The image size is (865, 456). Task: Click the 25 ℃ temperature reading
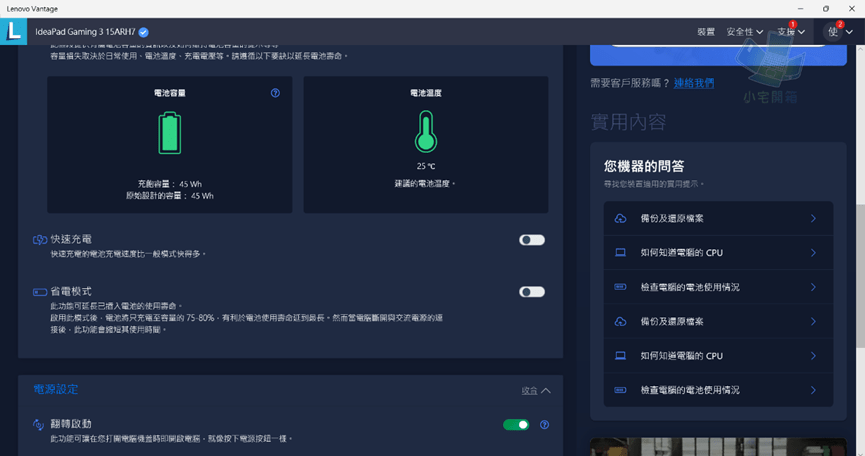pos(426,166)
